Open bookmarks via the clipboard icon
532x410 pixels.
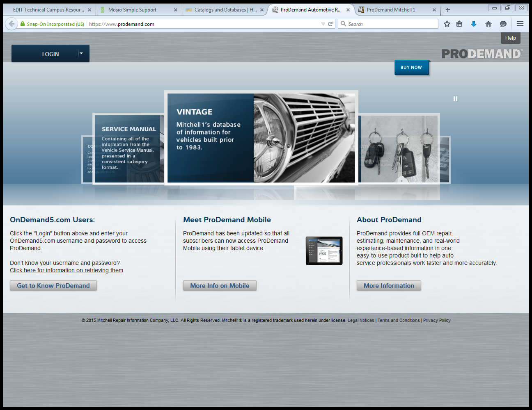pyautogui.click(x=459, y=24)
